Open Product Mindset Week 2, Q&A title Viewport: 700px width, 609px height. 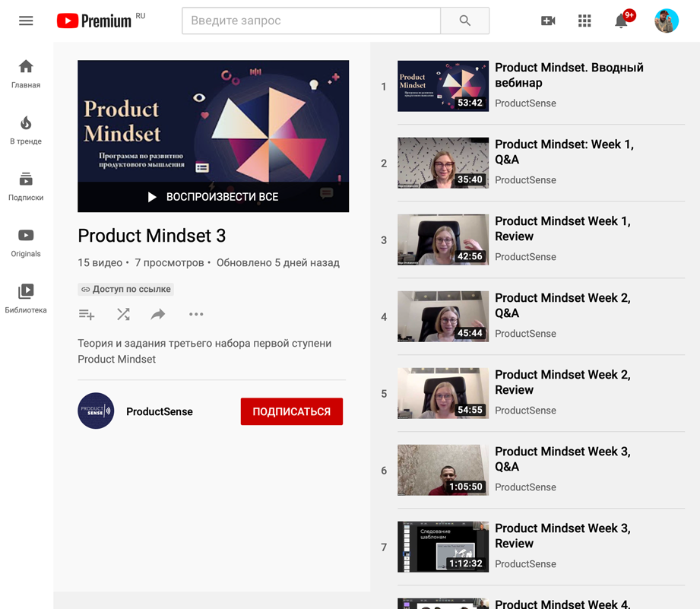[x=563, y=306]
